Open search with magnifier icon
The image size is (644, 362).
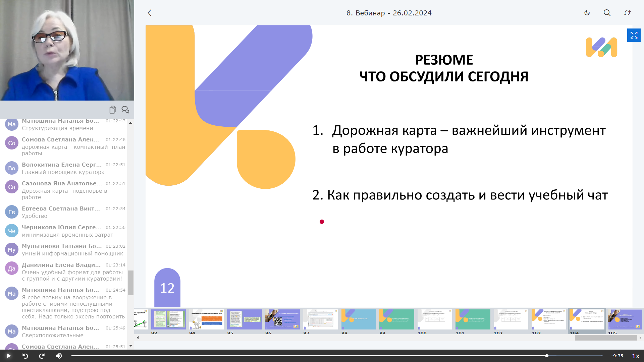pyautogui.click(x=607, y=13)
